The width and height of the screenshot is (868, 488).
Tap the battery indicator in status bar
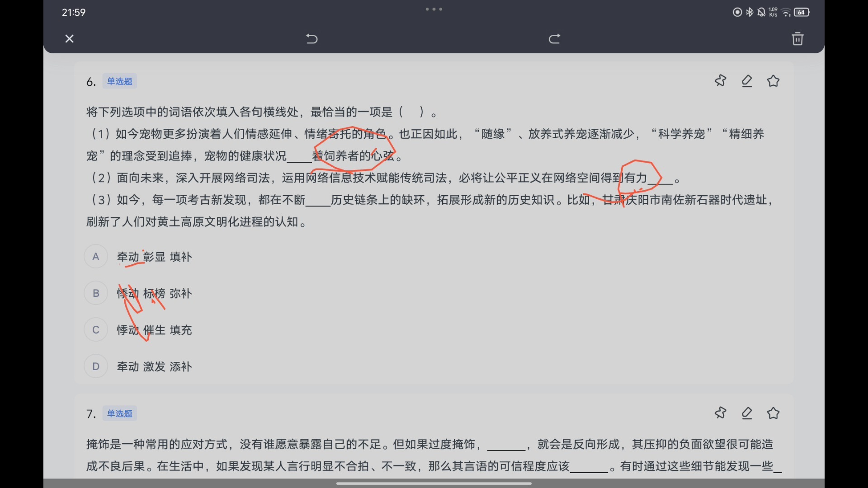(x=802, y=12)
